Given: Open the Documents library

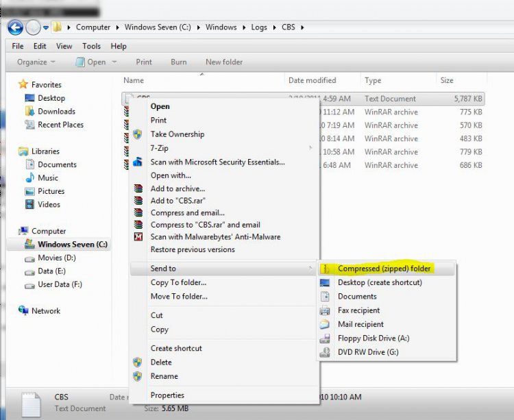Looking at the screenshot, I should pyautogui.click(x=57, y=164).
